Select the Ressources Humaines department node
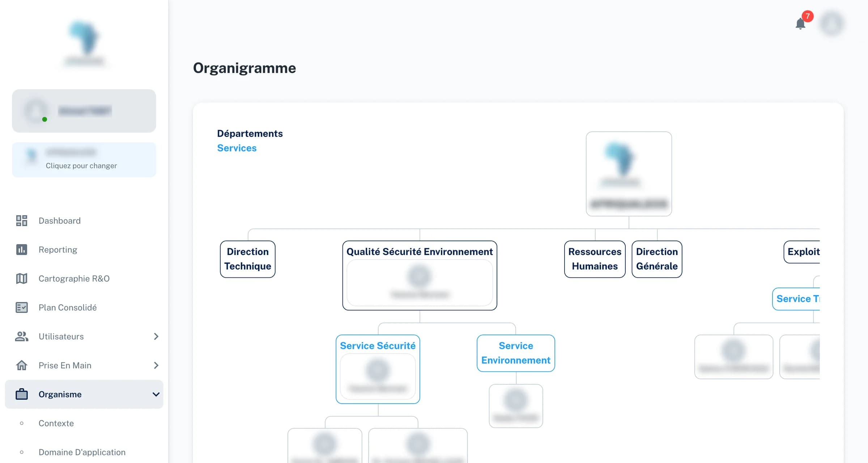The width and height of the screenshot is (868, 463). pyautogui.click(x=595, y=259)
